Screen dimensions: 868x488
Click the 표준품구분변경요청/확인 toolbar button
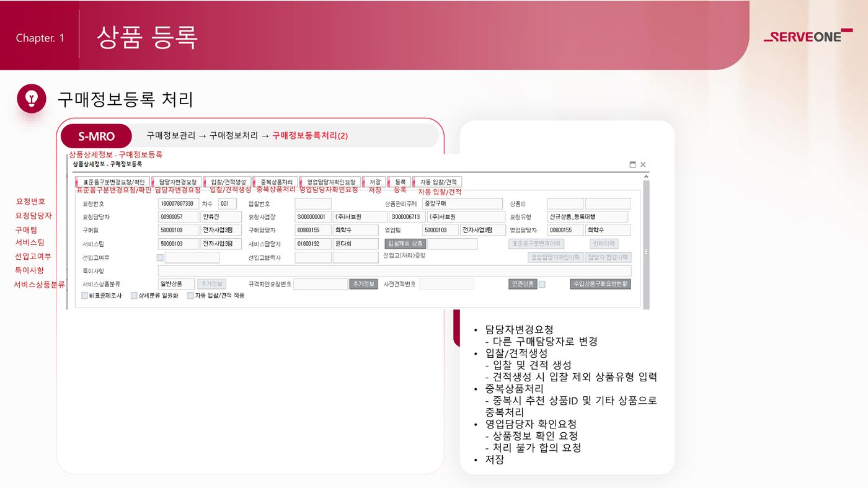pos(113,182)
